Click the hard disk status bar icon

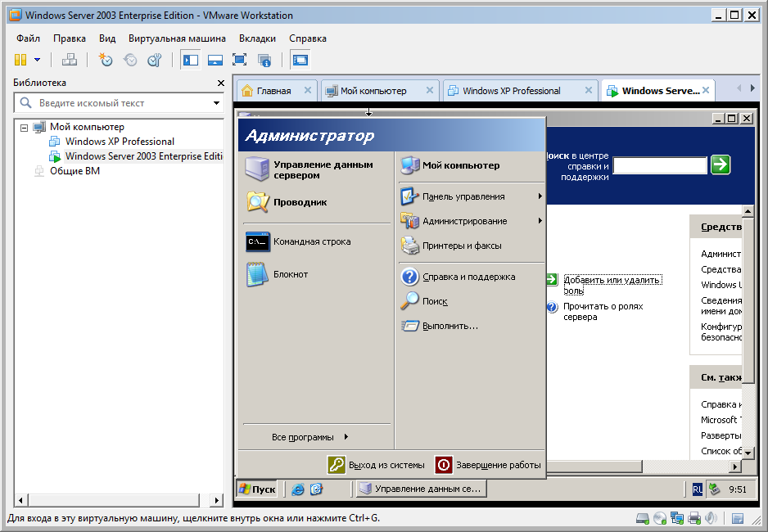point(643,518)
